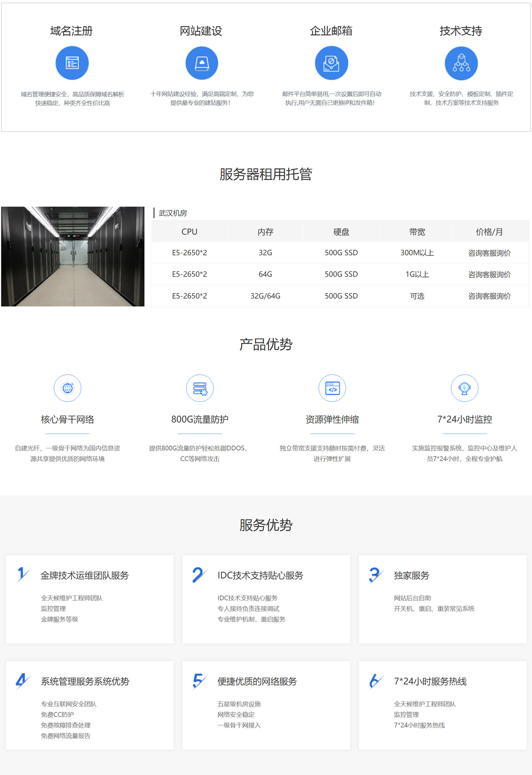Click the code window icon above 资源弹性伸缩
This screenshot has height=775, width=532.
coord(332,388)
